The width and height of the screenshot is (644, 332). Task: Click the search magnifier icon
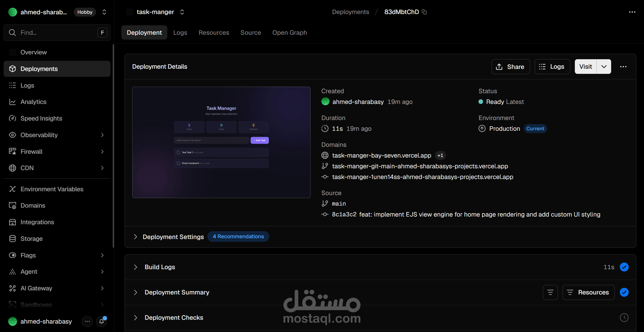coord(12,32)
